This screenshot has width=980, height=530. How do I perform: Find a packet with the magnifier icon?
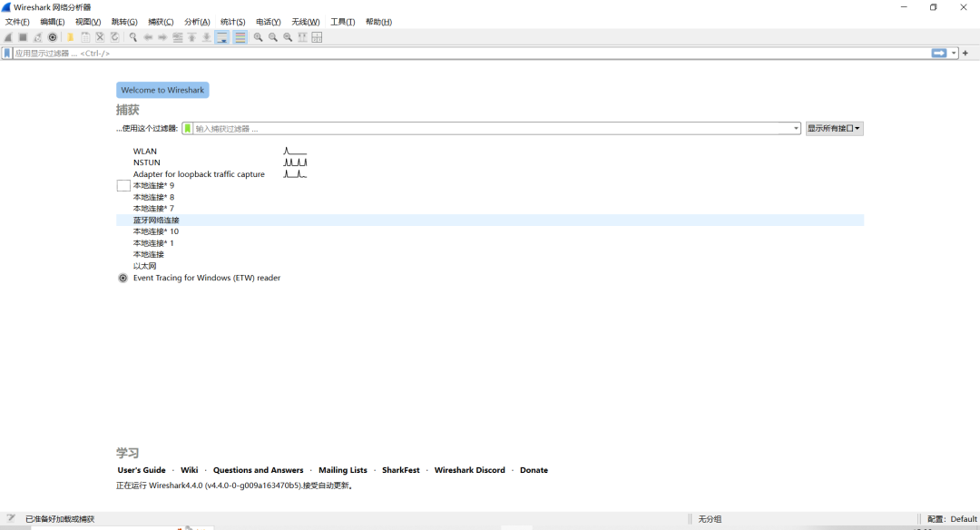pos(133,37)
